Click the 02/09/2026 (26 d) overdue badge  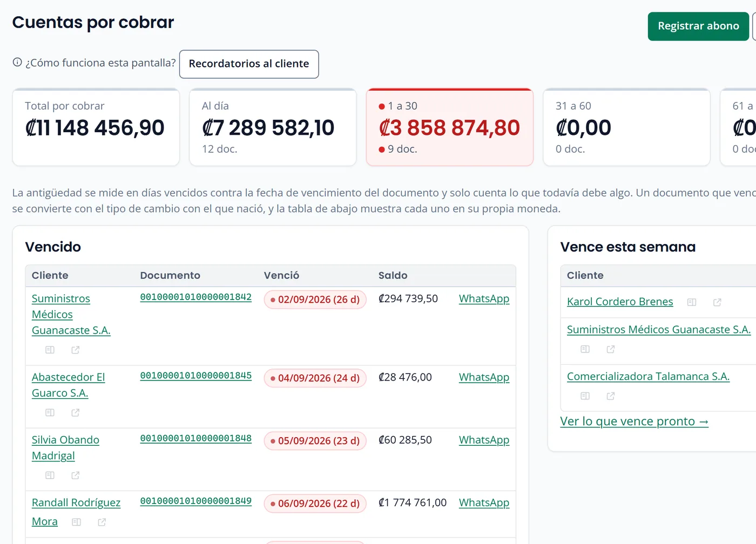(x=315, y=300)
